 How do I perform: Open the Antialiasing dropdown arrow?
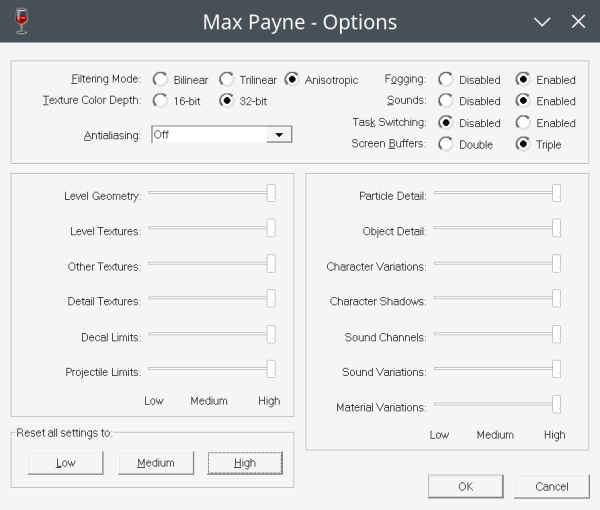coord(279,135)
